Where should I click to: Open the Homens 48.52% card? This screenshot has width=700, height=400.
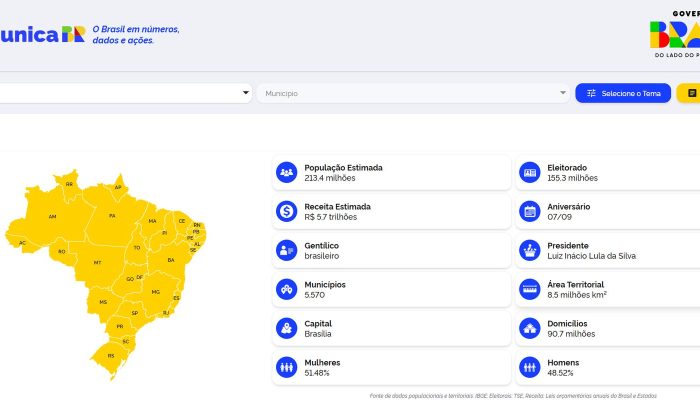607,367
